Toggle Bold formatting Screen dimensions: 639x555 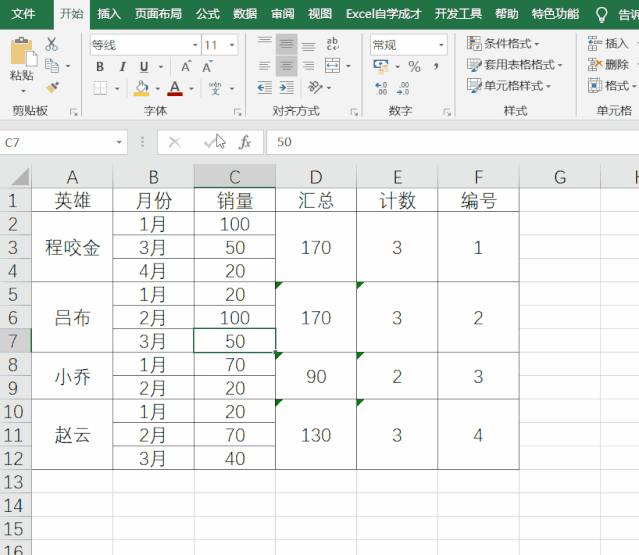(100, 66)
